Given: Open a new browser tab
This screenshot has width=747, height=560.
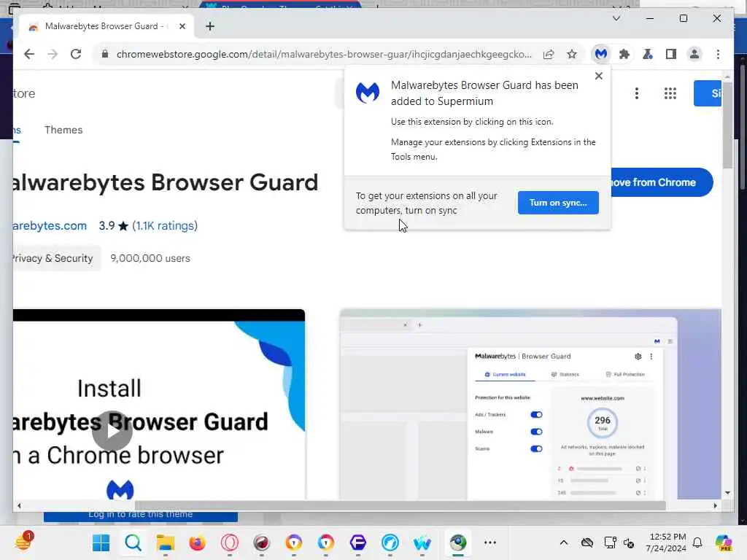Looking at the screenshot, I should pos(210,26).
